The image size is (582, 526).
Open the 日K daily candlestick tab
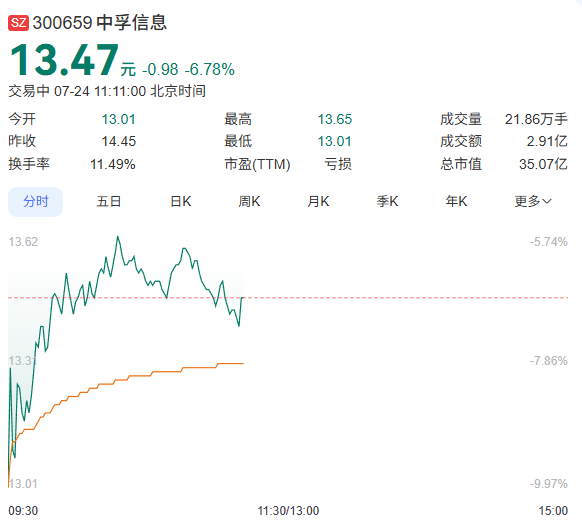coord(181,202)
